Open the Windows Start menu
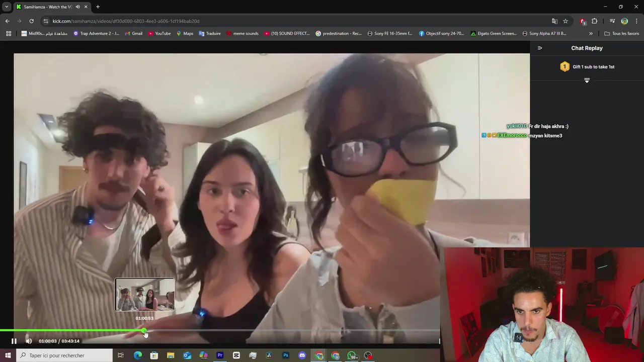The image size is (644, 362). coord(8,355)
